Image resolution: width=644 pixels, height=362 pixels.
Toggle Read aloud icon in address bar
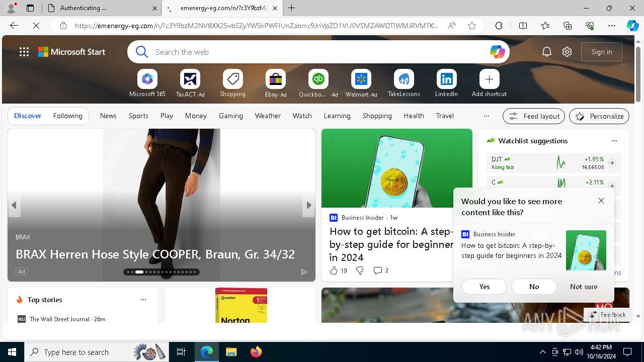(452, 26)
